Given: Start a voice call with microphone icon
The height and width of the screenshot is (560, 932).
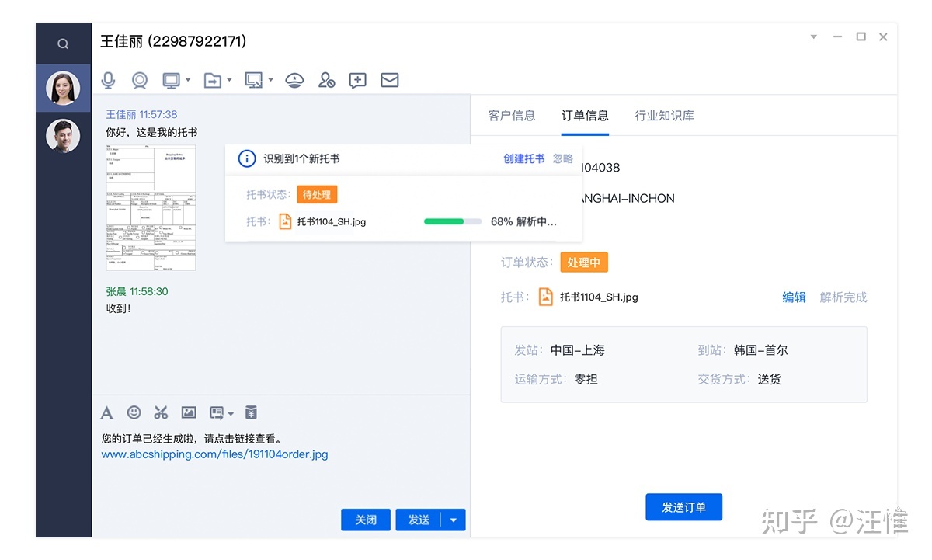Looking at the screenshot, I should click(x=108, y=80).
